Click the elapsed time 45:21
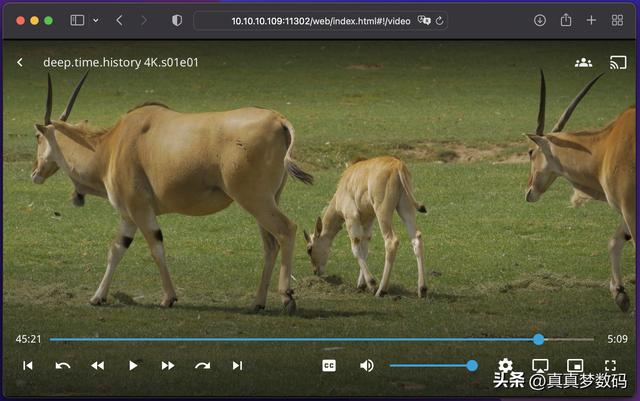 (x=28, y=339)
